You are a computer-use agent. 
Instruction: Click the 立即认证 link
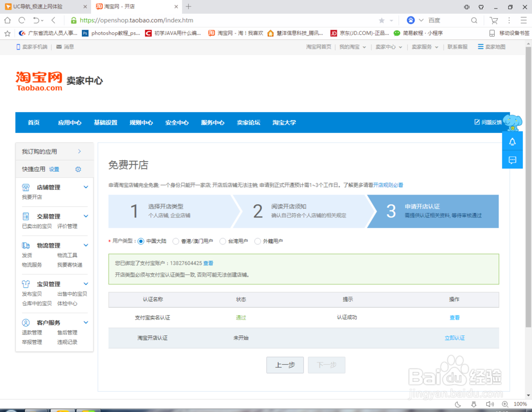(455, 338)
